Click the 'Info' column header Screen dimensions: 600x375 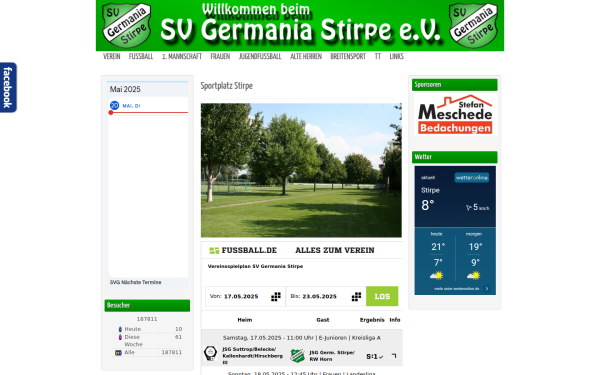(395, 320)
